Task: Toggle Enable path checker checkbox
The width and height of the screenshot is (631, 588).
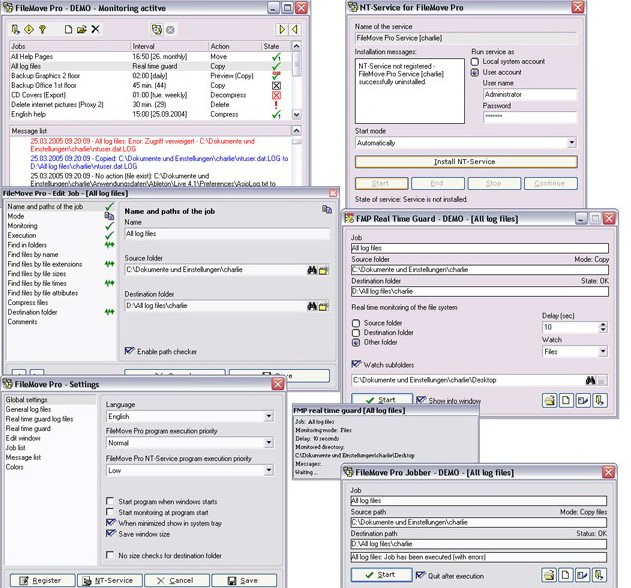Action: [x=129, y=351]
